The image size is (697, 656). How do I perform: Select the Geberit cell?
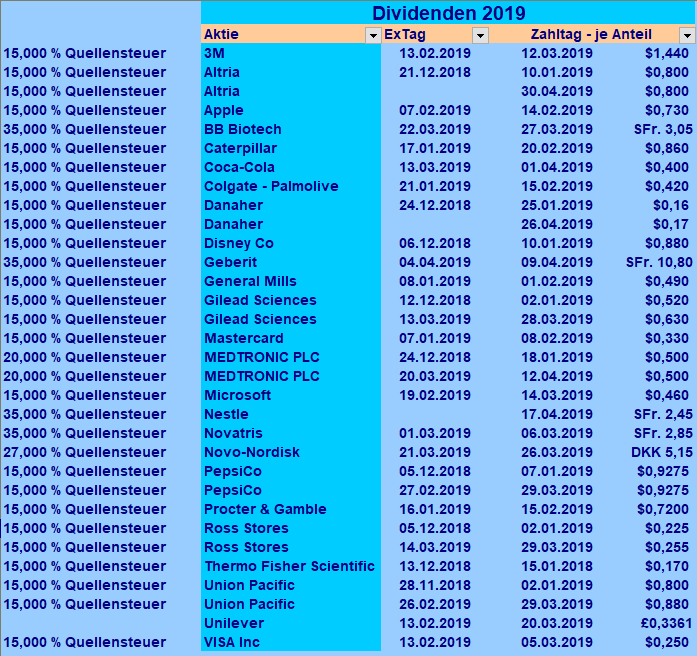[291, 262]
